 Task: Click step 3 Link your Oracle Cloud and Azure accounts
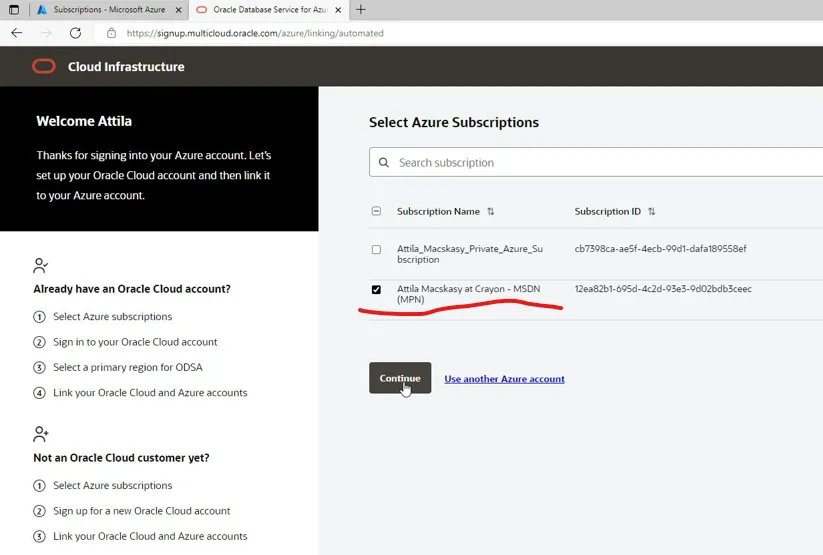[x=150, y=536]
